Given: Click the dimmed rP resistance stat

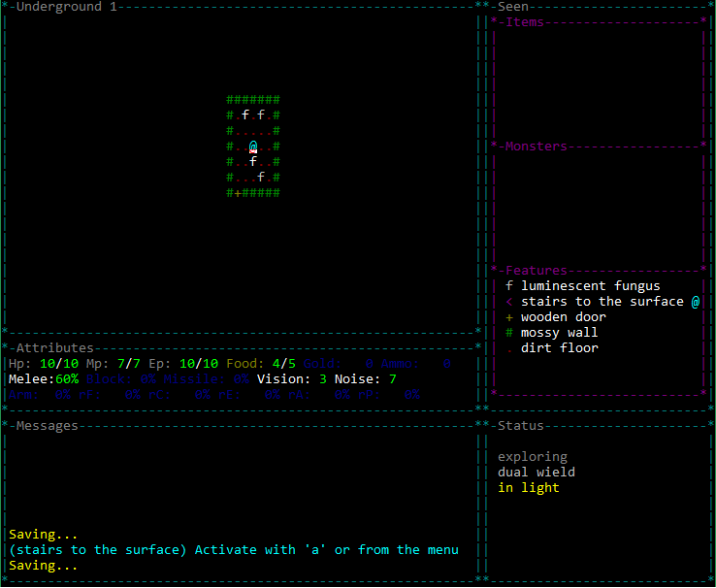Looking at the screenshot, I should (x=389, y=395).
